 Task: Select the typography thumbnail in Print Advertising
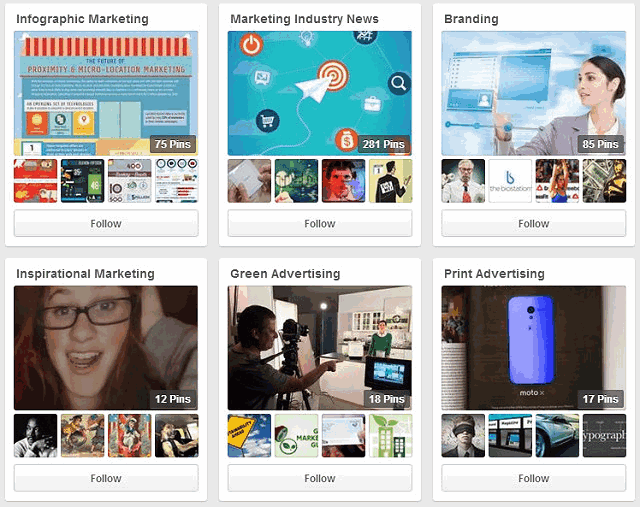click(x=604, y=436)
